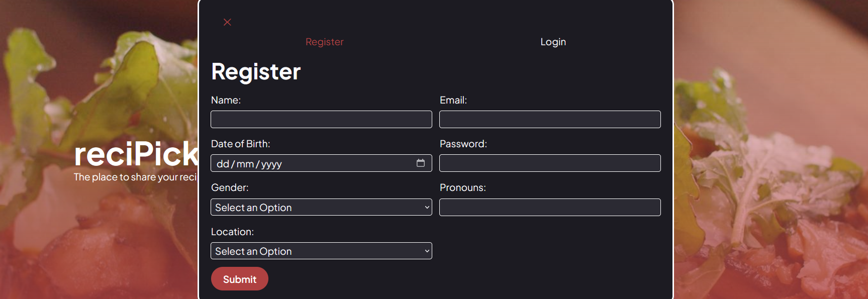This screenshot has height=299, width=868.
Task: Select the year 'yyyy' segment of the date
Action: pos(271,164)
